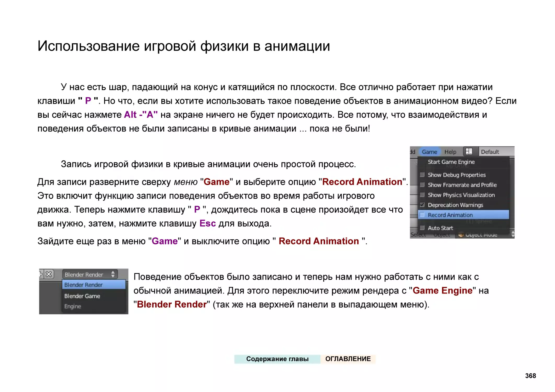The image size is (555, 392).
Task: Select Blender Render in engine list
Action: click(x=94, y=285)
